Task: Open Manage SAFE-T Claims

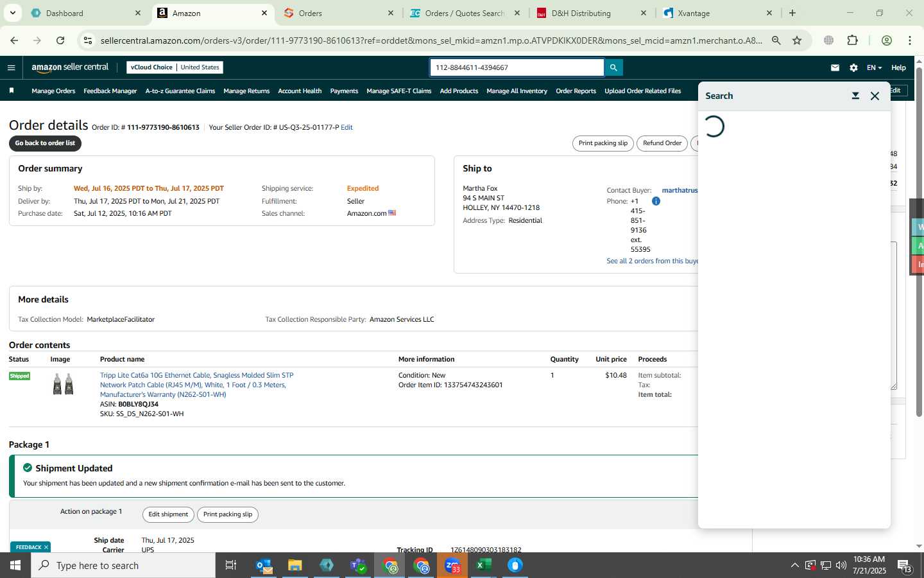Action: (398, 91)
